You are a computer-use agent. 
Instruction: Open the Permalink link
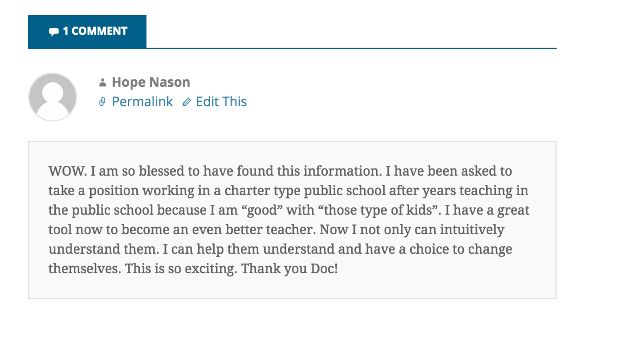142,102
